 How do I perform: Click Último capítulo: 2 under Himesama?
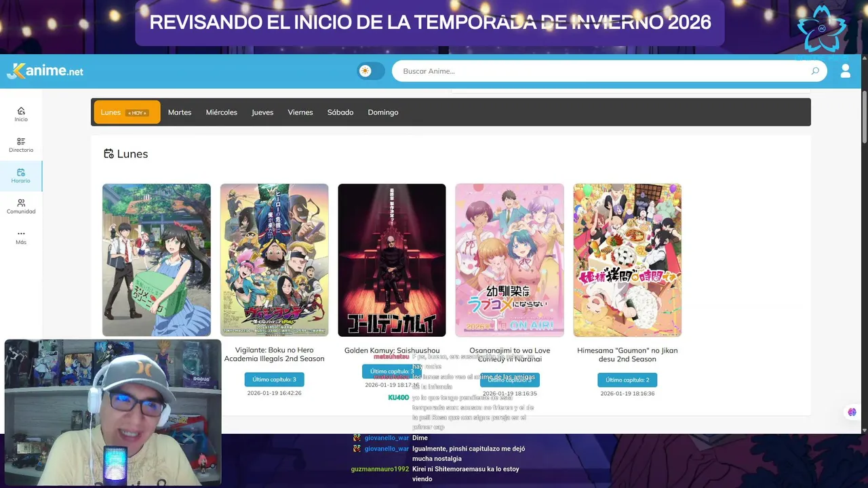(x=627, y=380)
